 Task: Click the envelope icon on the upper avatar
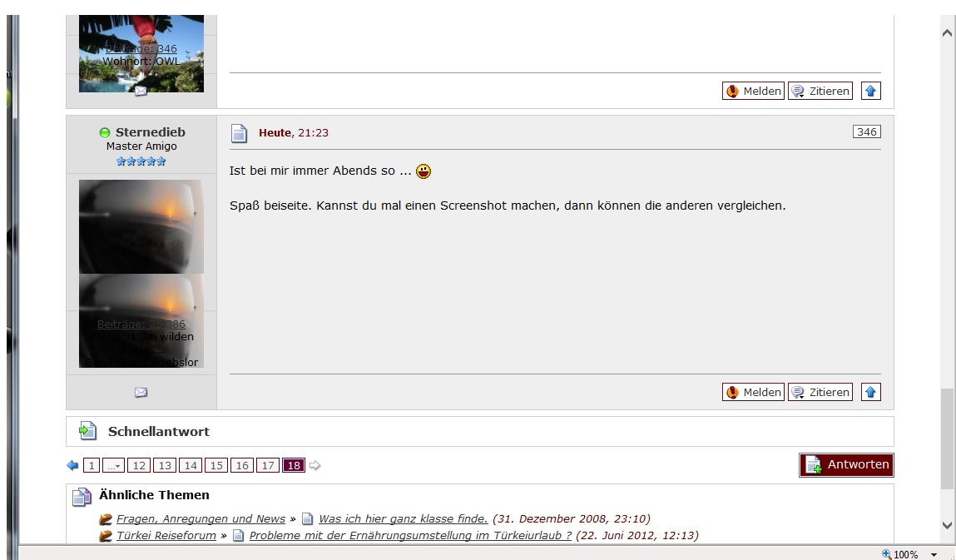141,91
